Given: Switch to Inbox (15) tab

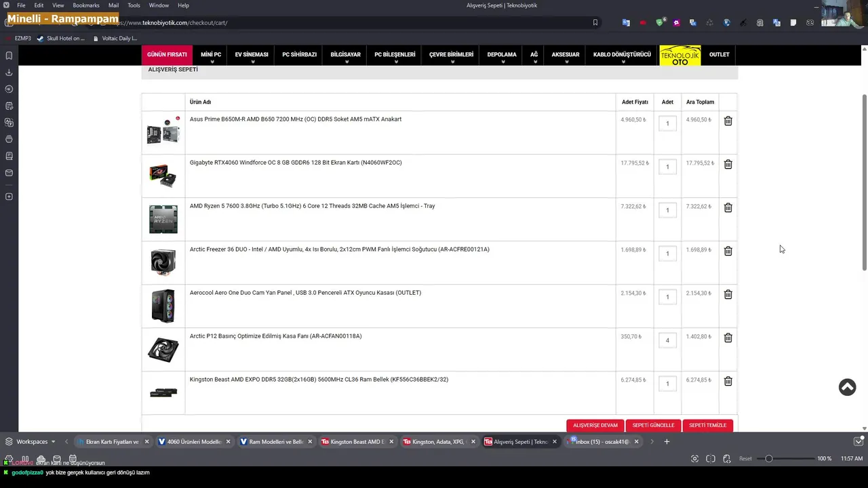Looking at the screenshot, I should (602, 441).
